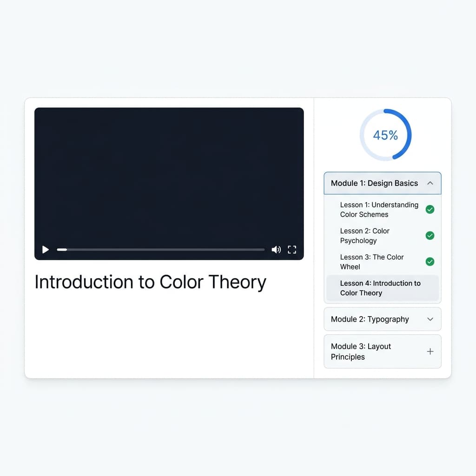This screenshot has width=476, height=476.
Task: Toggle the completed checkmark for Lesson 3
Action: [x=430, y=262]
